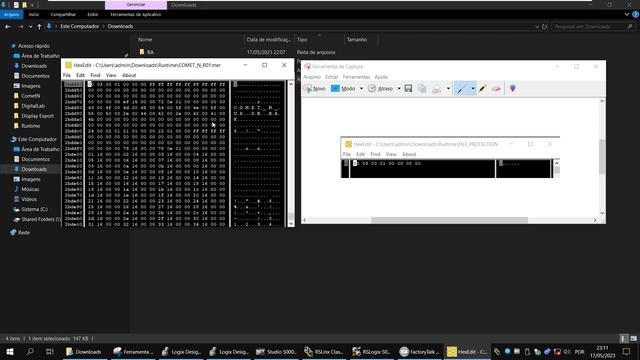Go back in File Explorer
The image size is (640, 360).
[x=8, y=27]
